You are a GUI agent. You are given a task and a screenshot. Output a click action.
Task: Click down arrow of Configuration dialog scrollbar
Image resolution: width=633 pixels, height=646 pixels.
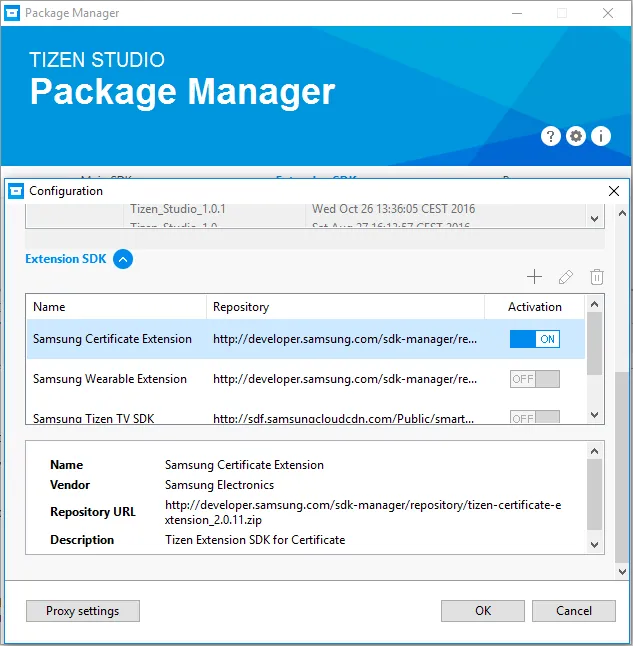622,572
